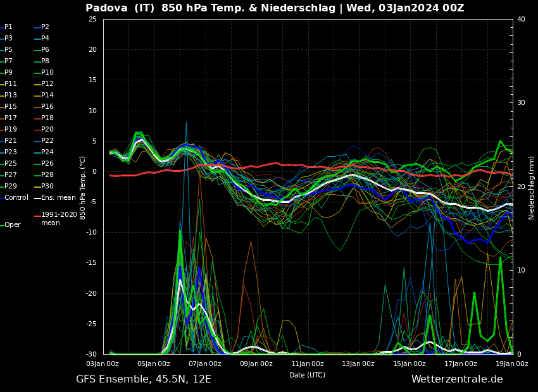The image size is (538, 392).
Task: Pick the P18 legend entry
Action: pyautogui.click(x=44, y=118)
